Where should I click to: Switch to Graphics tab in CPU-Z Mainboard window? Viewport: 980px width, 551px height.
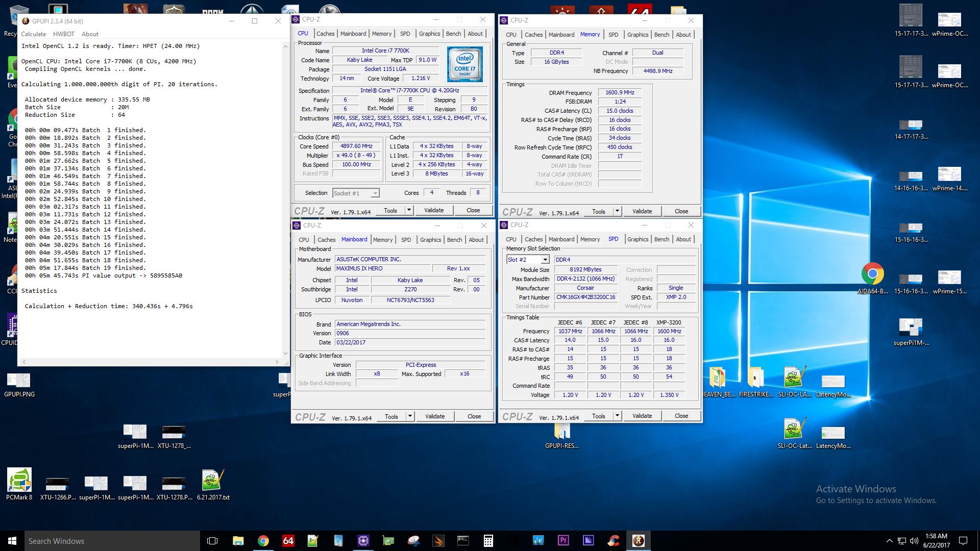(x=430, y=240)
